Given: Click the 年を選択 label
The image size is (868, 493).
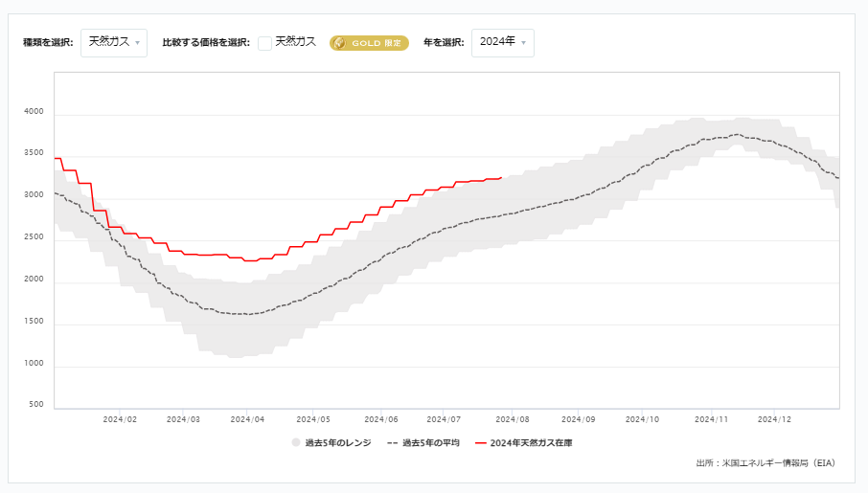Looking at the screenshot, I should point(444,43).
